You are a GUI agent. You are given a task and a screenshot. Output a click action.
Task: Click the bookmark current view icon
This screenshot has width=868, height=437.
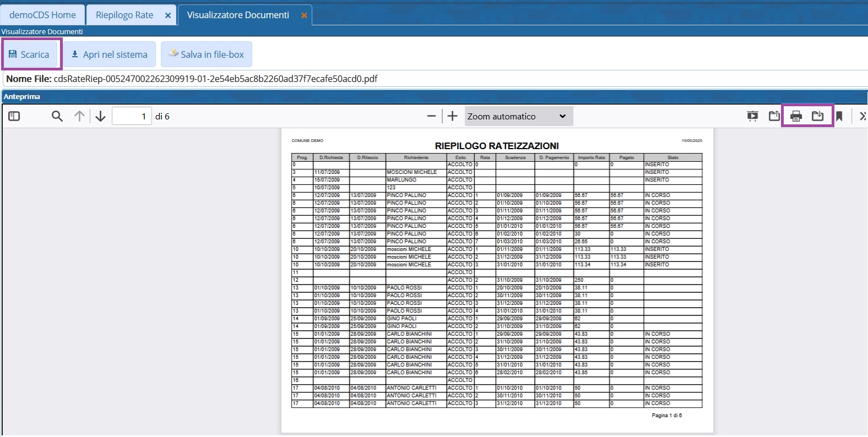point(839,116)
